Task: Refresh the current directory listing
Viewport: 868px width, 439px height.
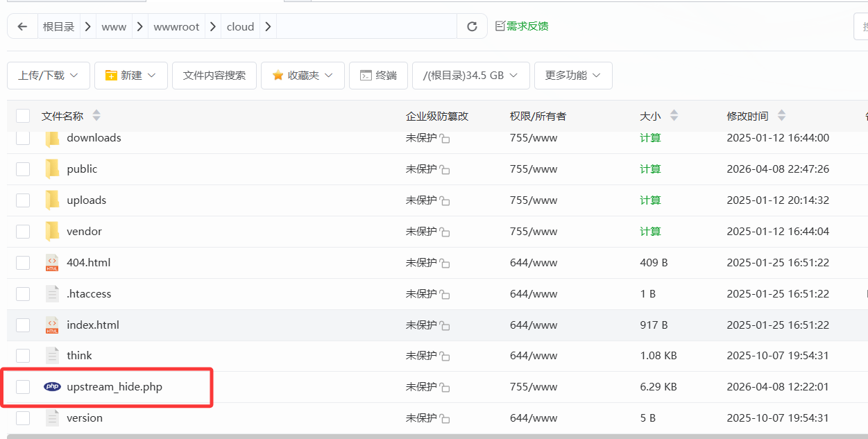Action: pos(472,26)
